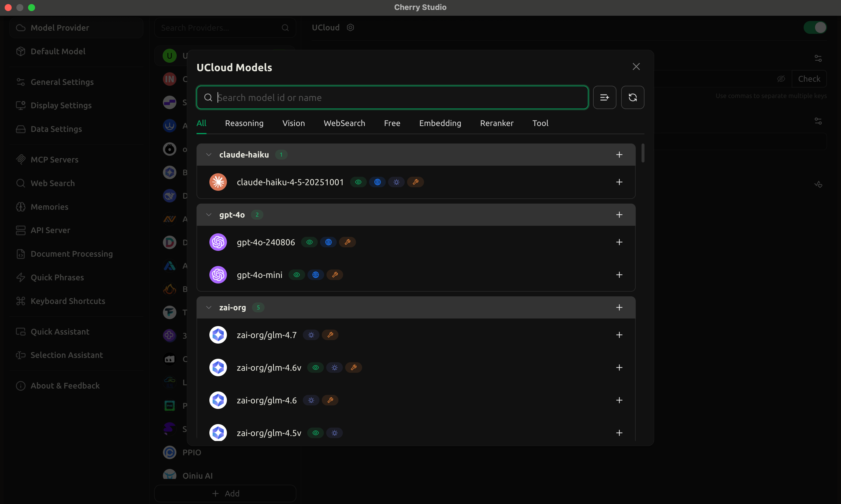Add entire zai-org group with plus
The height and width of the screenshot is (504, 841).
(x=619, y=307)
